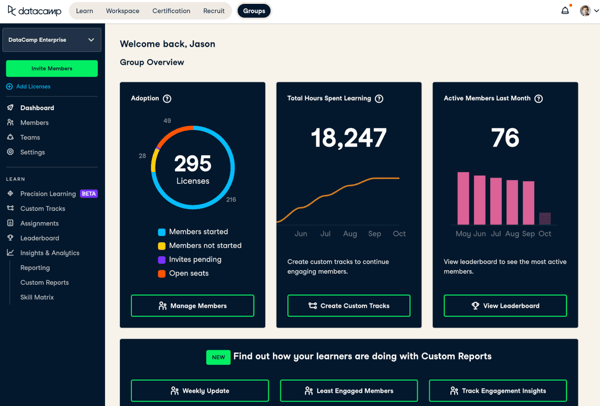Click the plus icon beside Add Licenses

10,86
